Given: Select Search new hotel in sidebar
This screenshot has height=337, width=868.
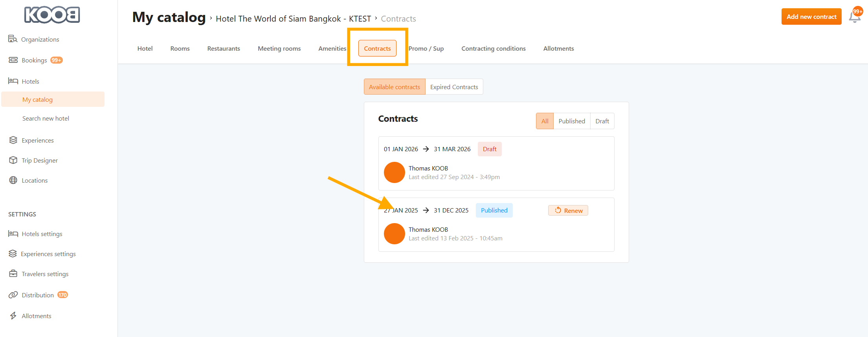Looking at the screenshot, I should pos(46,118).
